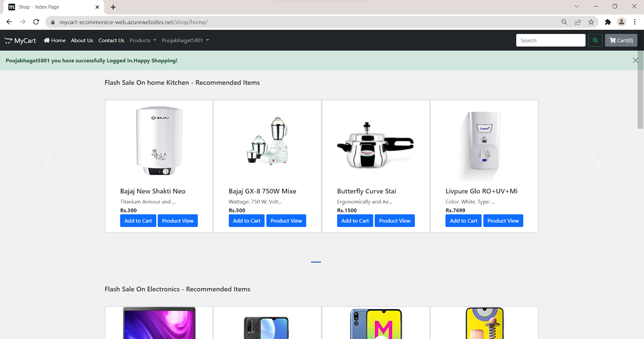
Task: View Livpure Glo RO+UV+Mi product
Action: click(x=503, y=221)
